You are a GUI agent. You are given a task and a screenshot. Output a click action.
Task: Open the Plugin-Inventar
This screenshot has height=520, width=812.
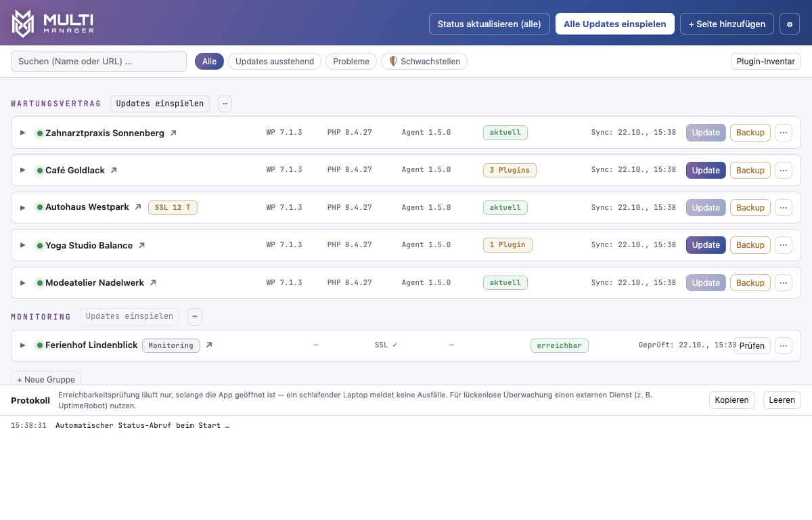pos(766,62)
